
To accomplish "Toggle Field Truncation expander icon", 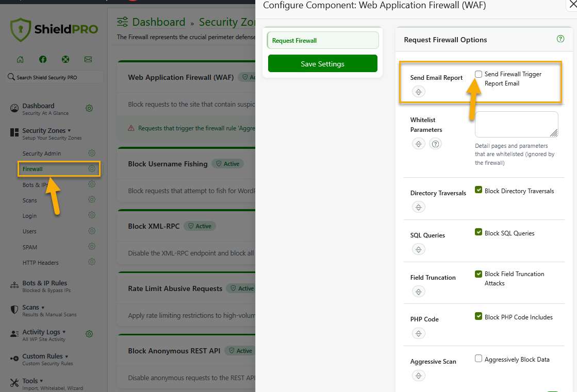I will (x=418, y=292).
